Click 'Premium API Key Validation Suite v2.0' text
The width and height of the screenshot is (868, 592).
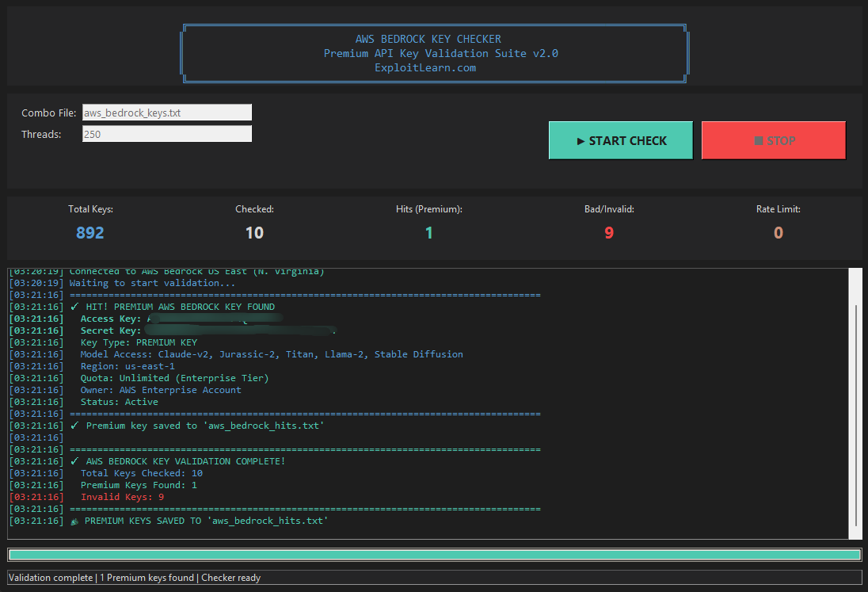coord(440,54)
